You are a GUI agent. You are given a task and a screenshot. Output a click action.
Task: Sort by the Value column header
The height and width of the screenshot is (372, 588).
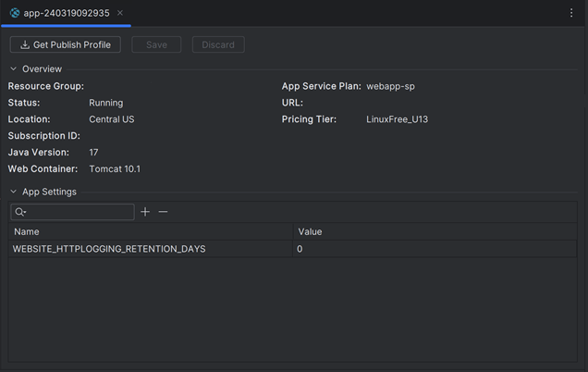tap(435, 231)
